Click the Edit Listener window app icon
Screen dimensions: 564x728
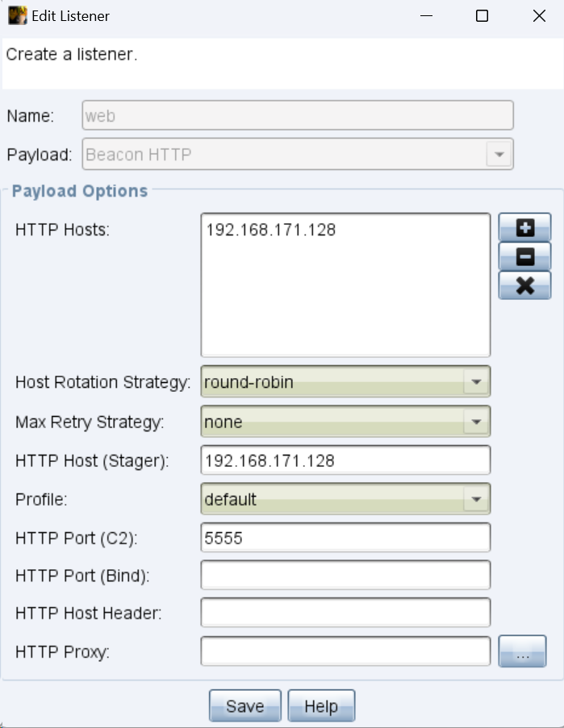pos(17,15)
